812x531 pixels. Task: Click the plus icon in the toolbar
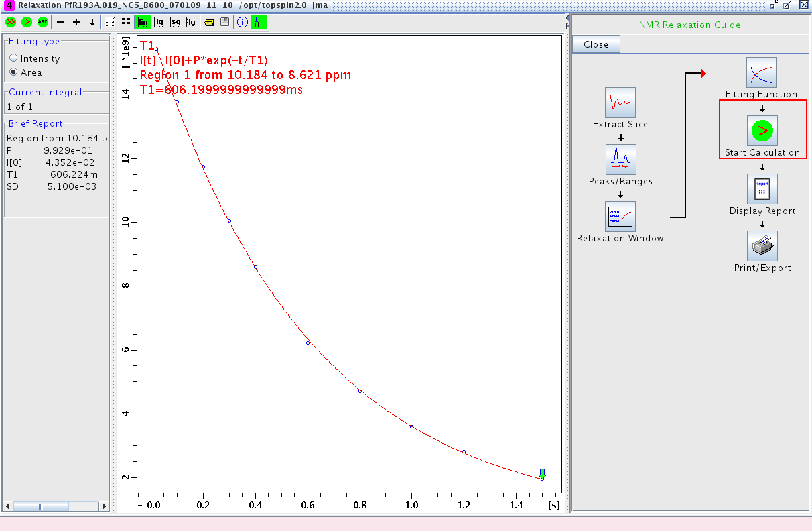coord(76,22)
